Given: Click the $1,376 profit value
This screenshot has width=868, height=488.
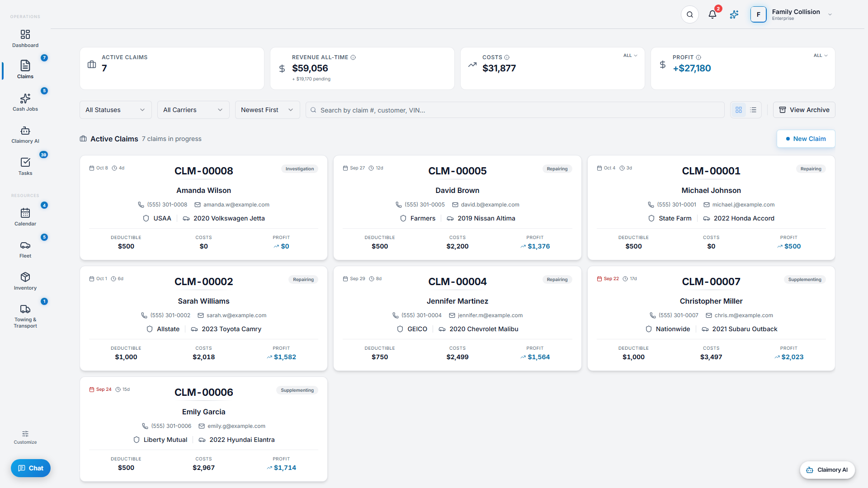Looking at the screenshot, I should (x=539, y=246).
